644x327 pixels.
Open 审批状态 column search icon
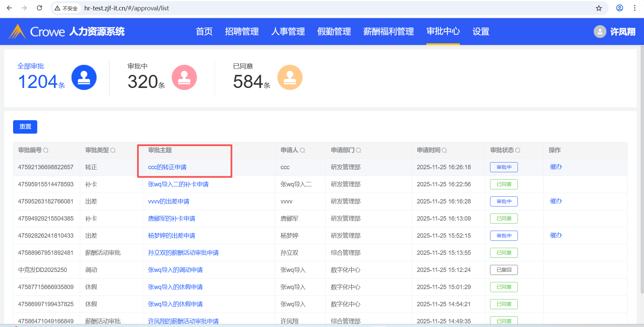pyautogui.click(x=518, y=150)
